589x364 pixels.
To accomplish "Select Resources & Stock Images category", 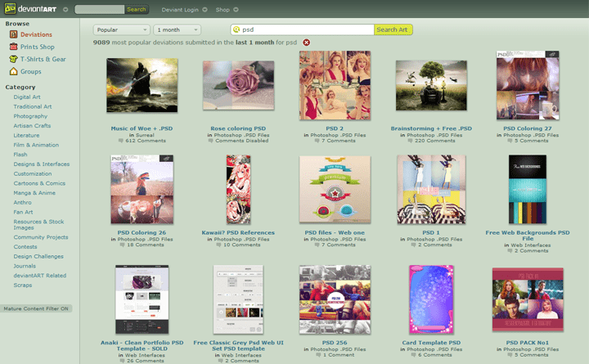I will click(x=38, y=225).
